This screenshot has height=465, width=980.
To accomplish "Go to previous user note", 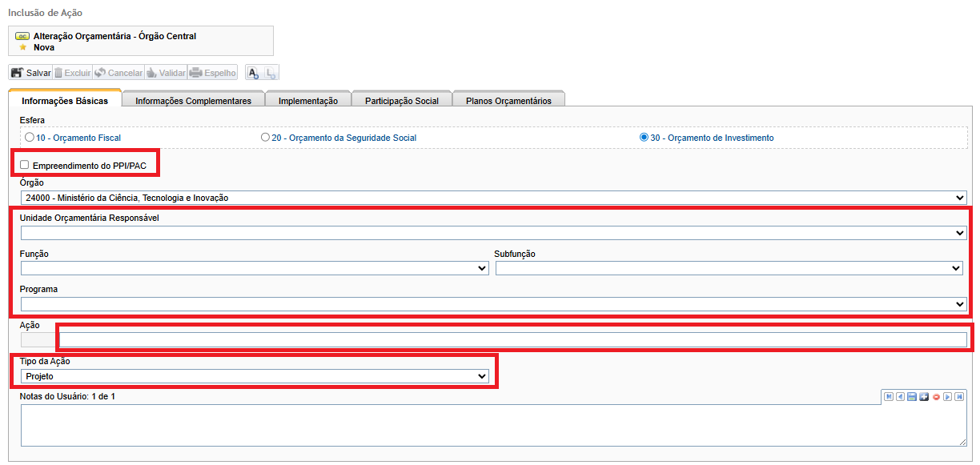I will [x=900, y=396].
